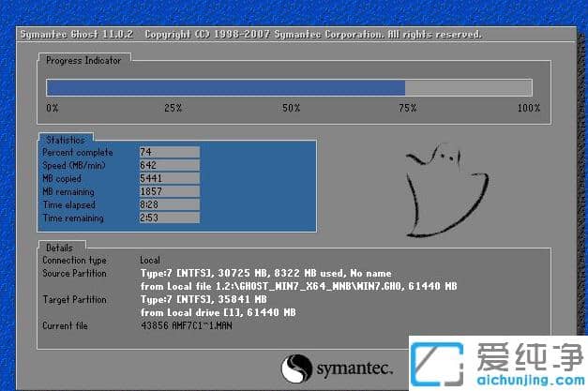Click the Symantec circular logo icon
The height and width of the screenshot is (391, 588).
[297, 367]
